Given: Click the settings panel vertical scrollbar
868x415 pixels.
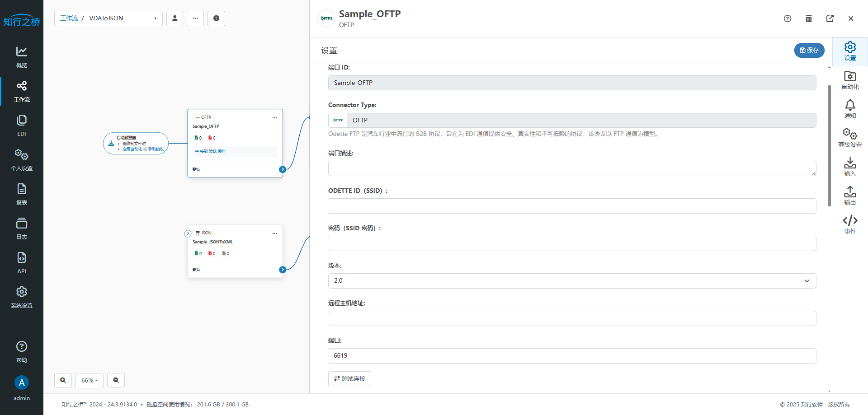Looking at the screenshot, I should coord(829,145).
